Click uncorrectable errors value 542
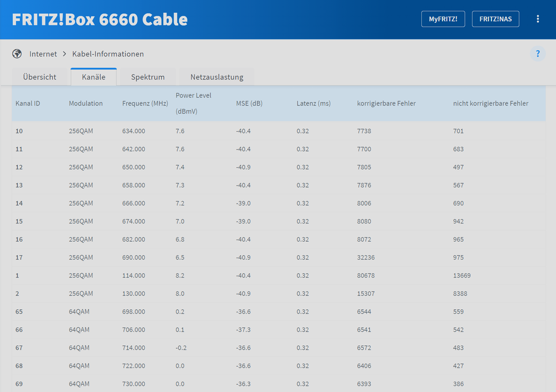Image resolution: width=556 pixels, height=392 pixels. coord(459,330)
